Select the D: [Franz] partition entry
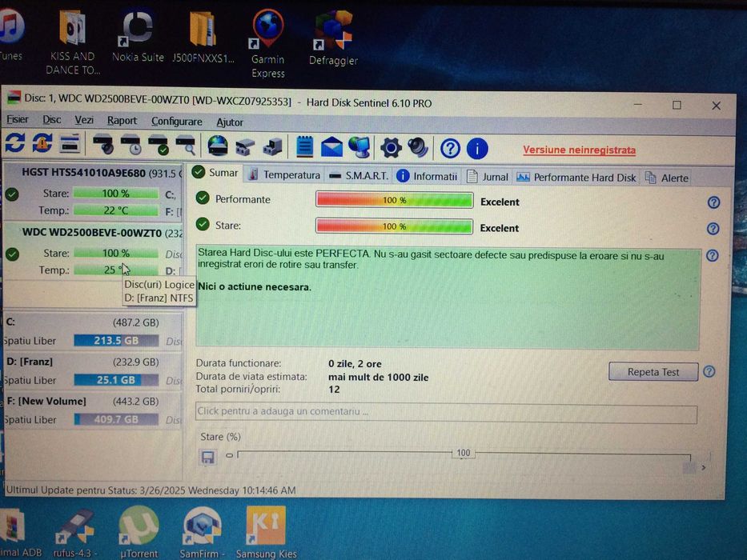Screen dimensions: 747x560 93,371
